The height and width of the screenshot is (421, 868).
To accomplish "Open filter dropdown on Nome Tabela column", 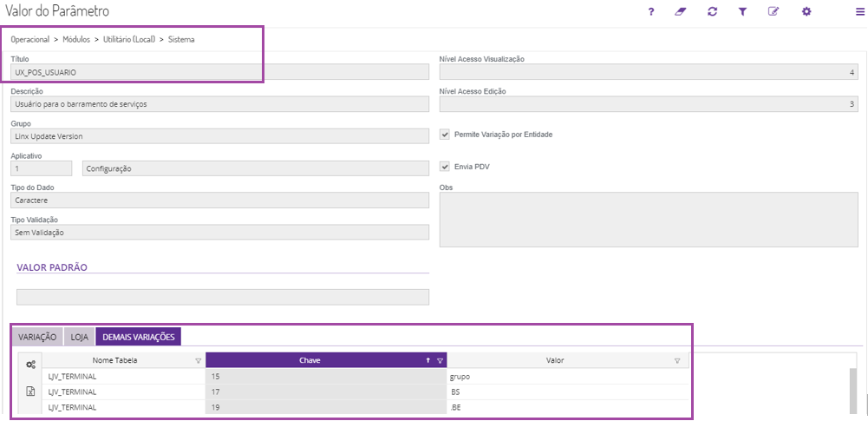I will [x=198, y=360].
